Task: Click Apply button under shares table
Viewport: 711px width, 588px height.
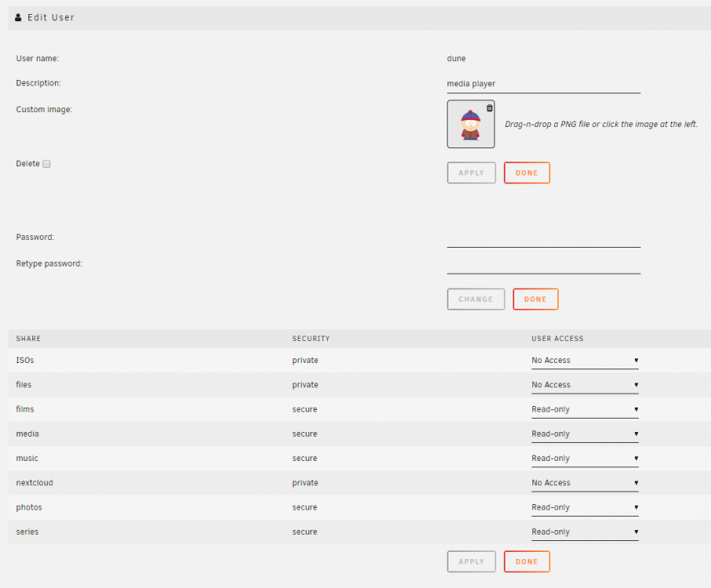Action: pyautogui.click(x=471, y=561)
